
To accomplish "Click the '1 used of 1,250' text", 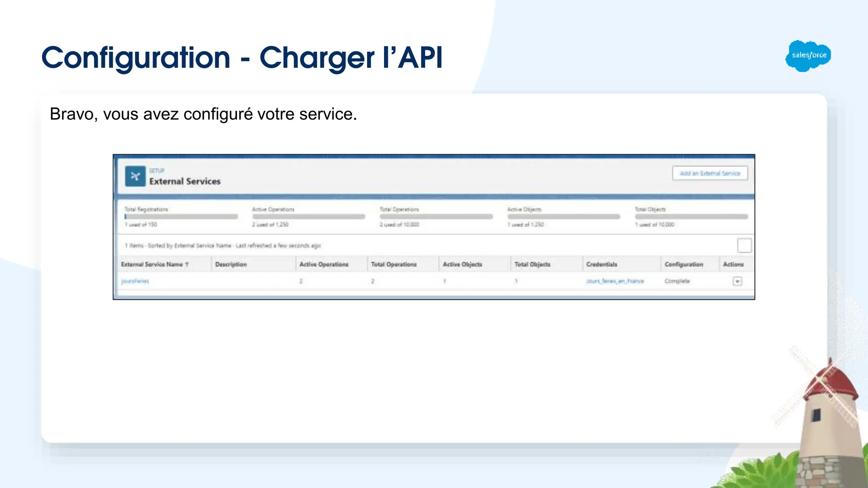I will point(526,225).
